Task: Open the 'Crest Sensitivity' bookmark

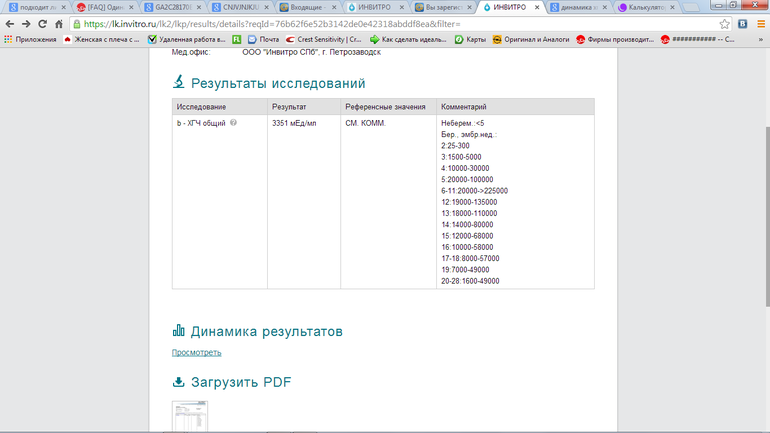Action: pos(324,39)
